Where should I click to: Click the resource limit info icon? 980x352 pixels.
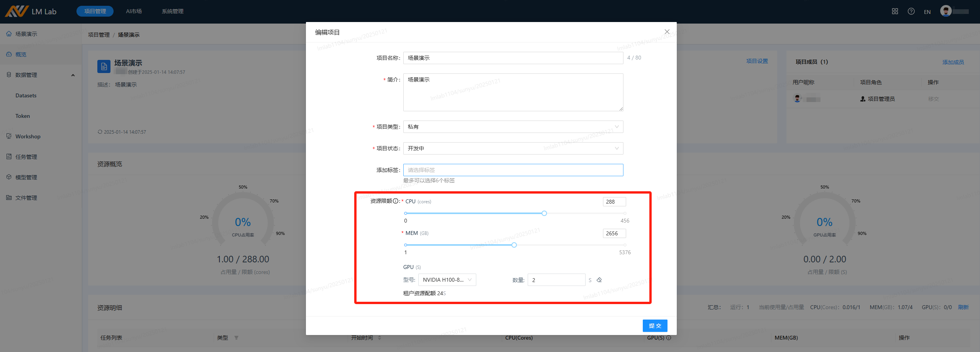tap(396, 201)
